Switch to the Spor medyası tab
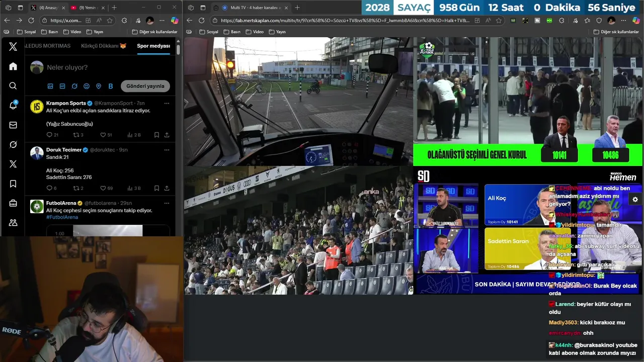 (x=153, y=46)
